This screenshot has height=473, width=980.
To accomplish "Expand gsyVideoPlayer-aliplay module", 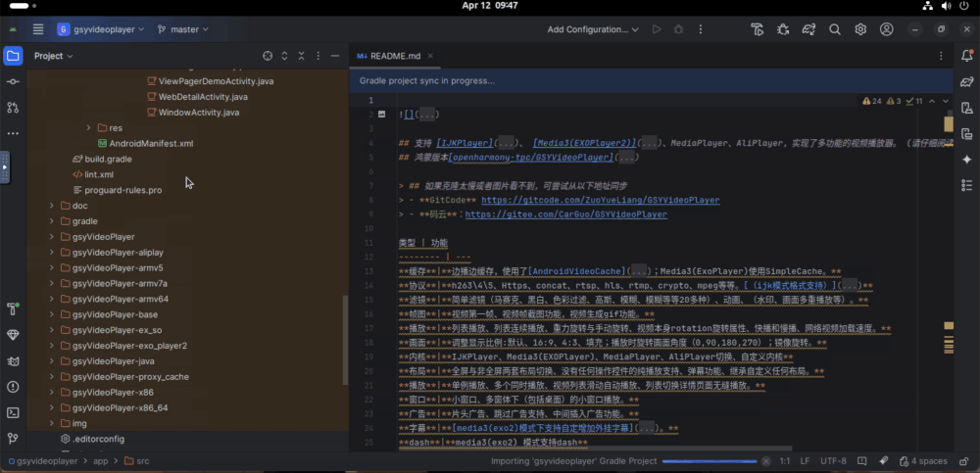I will (x=52, y=253).
